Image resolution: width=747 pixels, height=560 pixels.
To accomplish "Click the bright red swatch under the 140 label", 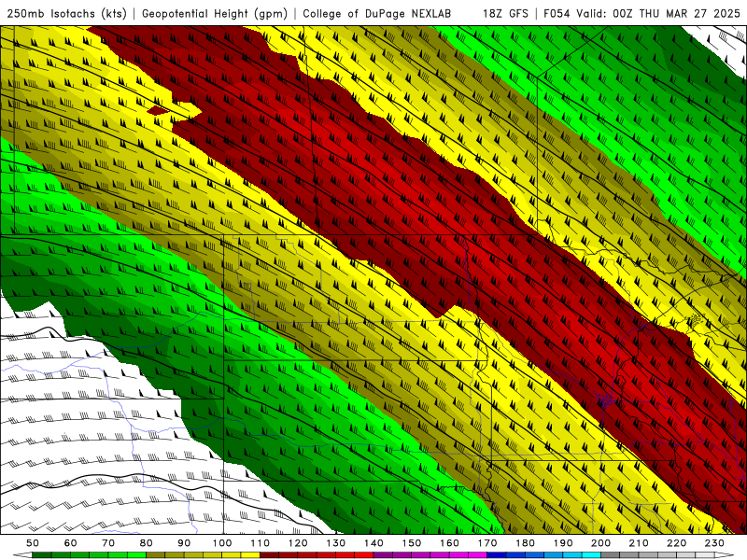I will coord(364,555).
